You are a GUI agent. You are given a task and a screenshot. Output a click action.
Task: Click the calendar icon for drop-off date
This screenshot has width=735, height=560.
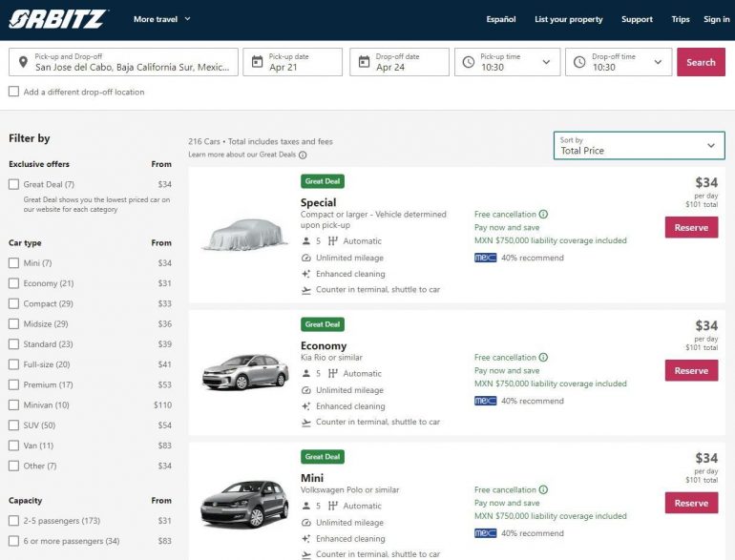pyautogui.click(x=364, y=63)
